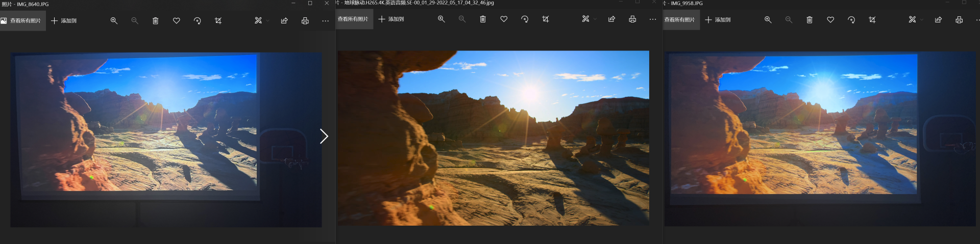The width and height of the screenshot is (980, 244).
Task: Click 添加到 in the IMG_9958.JPG window
Action: click(718, 20)
